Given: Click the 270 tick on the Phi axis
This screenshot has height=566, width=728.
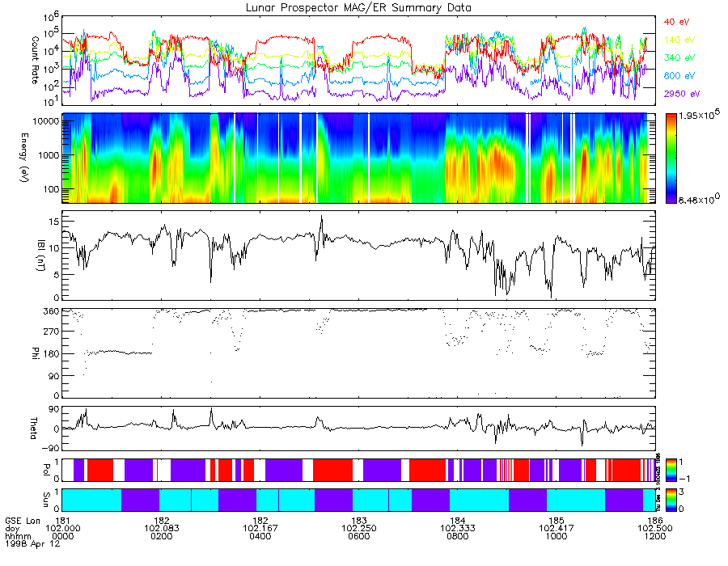Looking at the screenshot, I should click(52, 332).
